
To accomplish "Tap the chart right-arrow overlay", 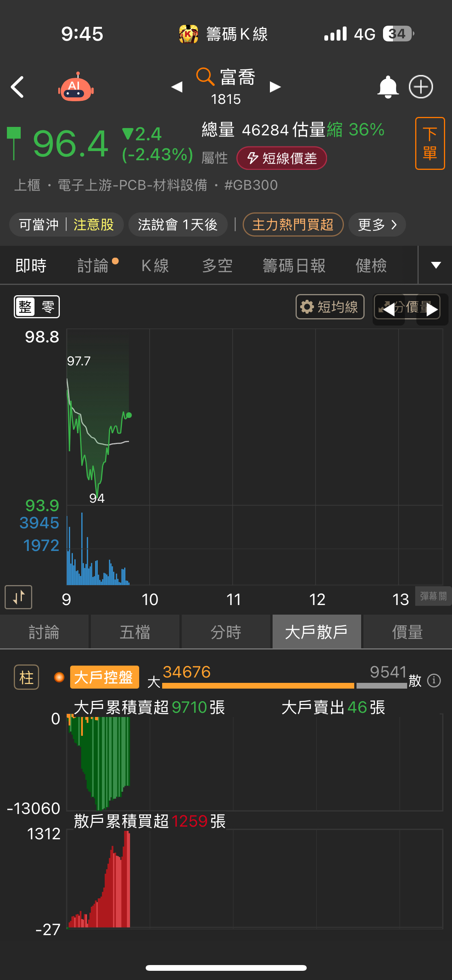I will coord(432,309).
